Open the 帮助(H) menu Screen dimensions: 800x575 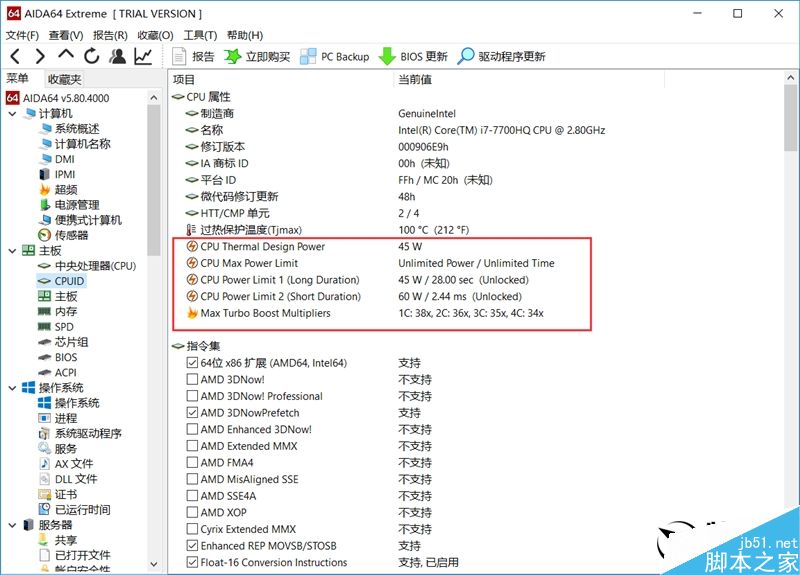(245, 35)
